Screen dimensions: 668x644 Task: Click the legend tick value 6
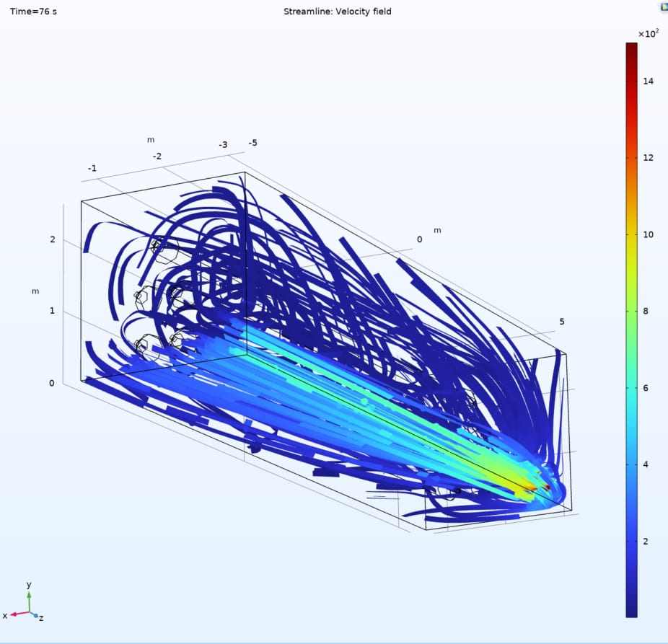pyautogui.click(x=646, y=388)
